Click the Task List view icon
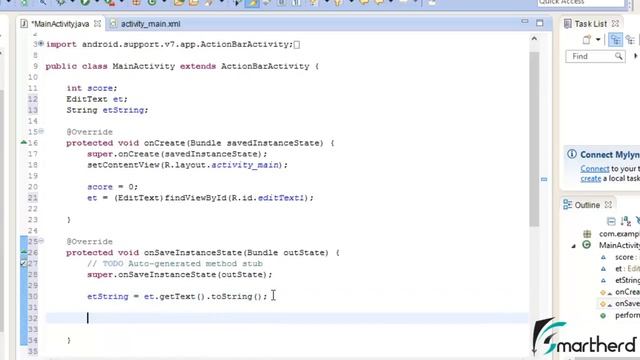The width and height of the screenshot is (640, 360). click(567, 24)
